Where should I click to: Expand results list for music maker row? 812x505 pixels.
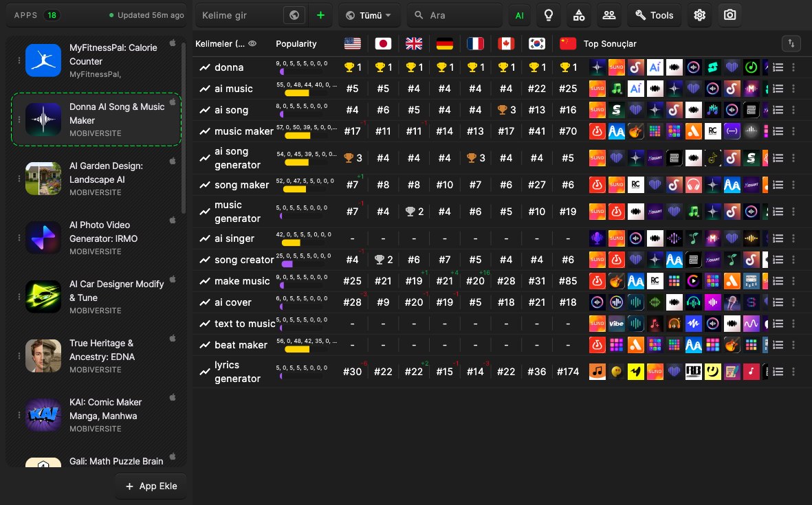(x=778, y=131)
